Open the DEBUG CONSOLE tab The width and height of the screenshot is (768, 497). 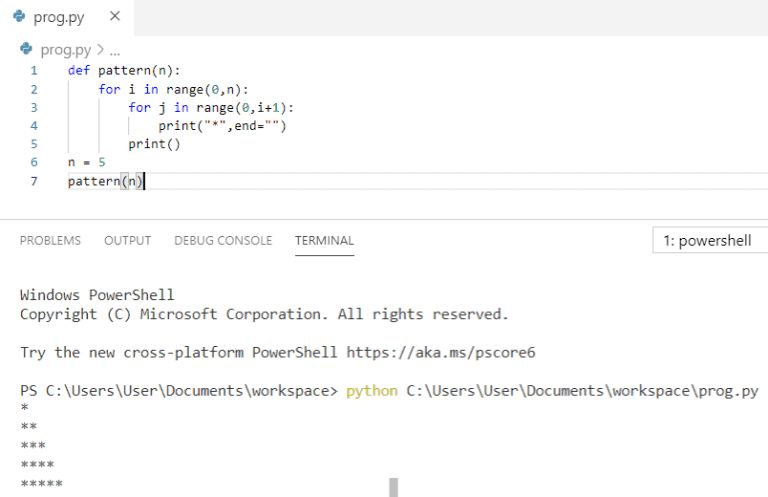(x=223, y=240)
